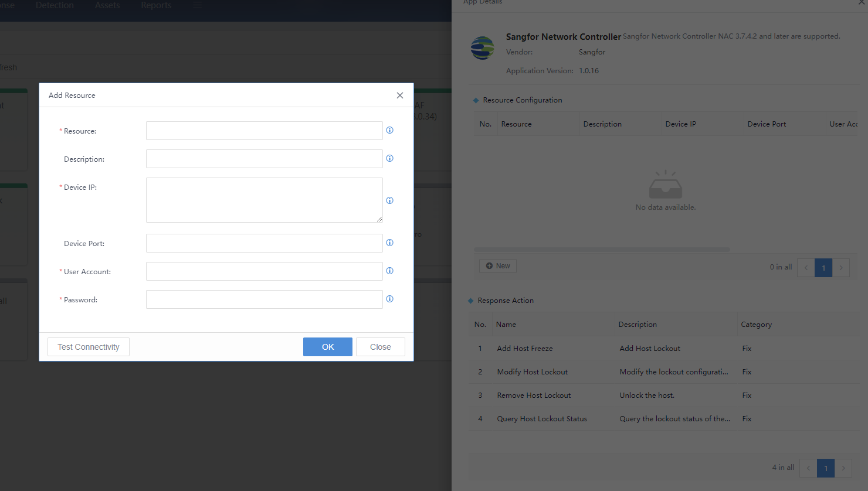The width and height of the screenshot is (868, 491).
Task: Click the info icon next to Password field
Action: coord(389,299)
